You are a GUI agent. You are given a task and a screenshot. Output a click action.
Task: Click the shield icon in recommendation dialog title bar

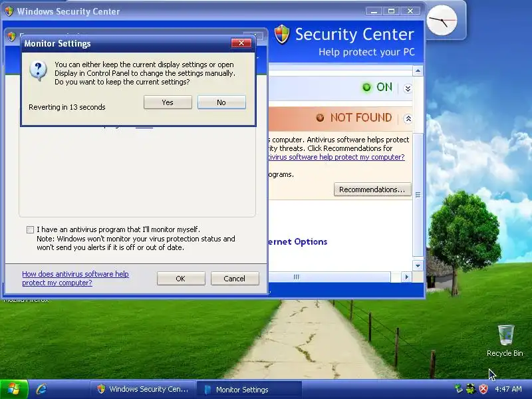(x=12, y=37)
